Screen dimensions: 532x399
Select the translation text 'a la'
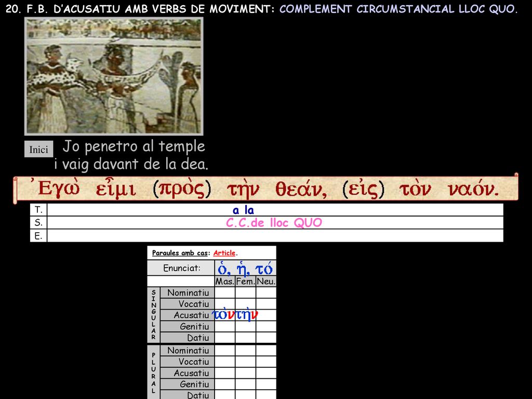[x=243, y=210]
